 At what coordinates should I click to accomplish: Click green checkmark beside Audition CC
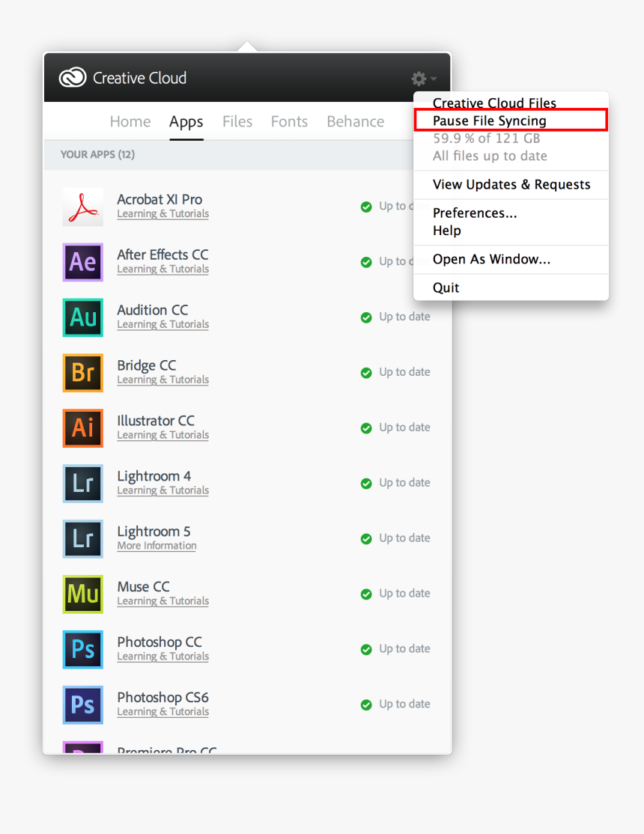tap(366, 317)
